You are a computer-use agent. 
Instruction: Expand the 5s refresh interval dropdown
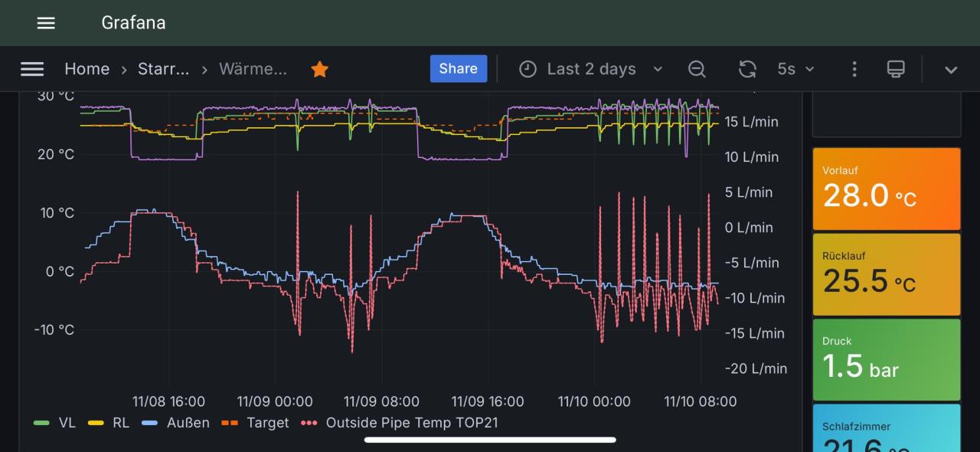[x=795, y=69]
